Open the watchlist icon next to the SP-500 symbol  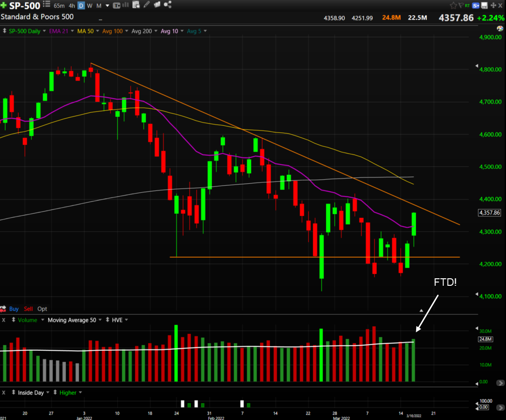click(x=46, y=5)
